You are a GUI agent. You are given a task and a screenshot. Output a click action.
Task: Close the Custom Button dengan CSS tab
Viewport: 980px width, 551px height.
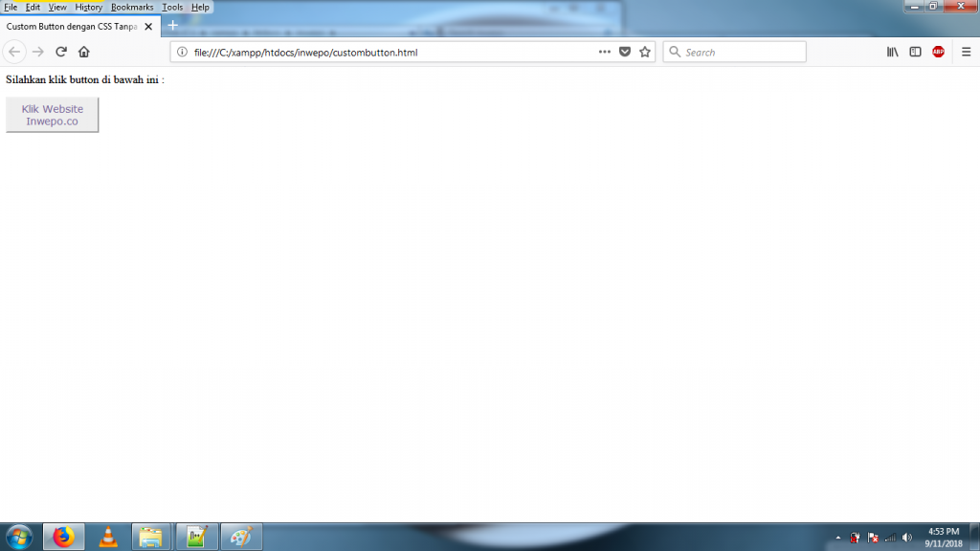[148, 26]
